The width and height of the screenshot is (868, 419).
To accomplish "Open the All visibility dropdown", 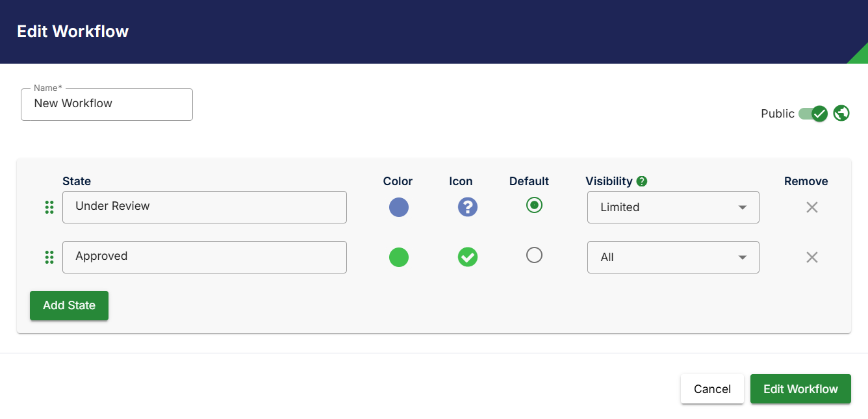I will click(673, 257).
